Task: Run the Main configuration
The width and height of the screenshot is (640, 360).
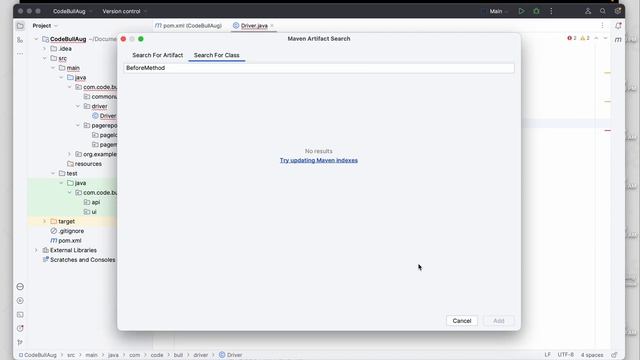Action: 521,11
